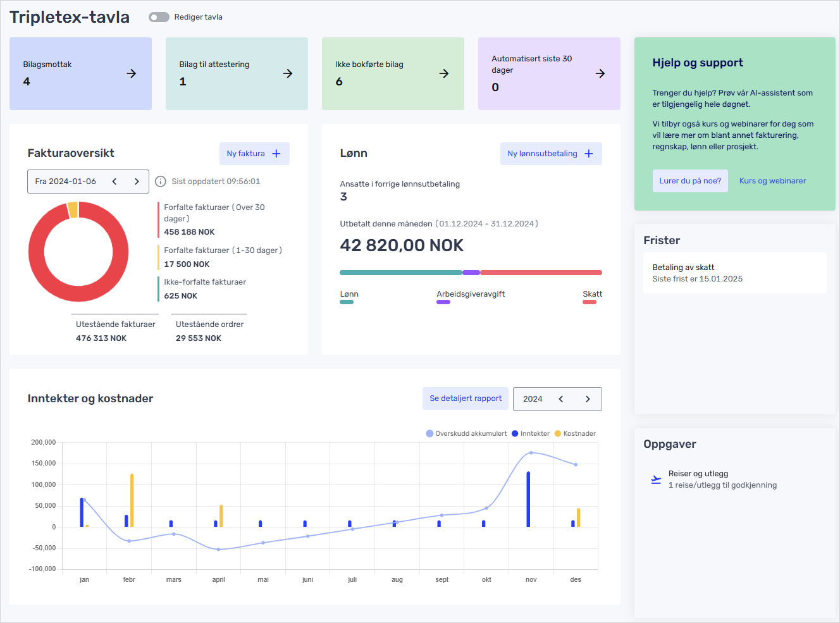The width and height of the screenshot is (840, 623).
Task: Click the November accumulated profit point
Action: (531, 453)
